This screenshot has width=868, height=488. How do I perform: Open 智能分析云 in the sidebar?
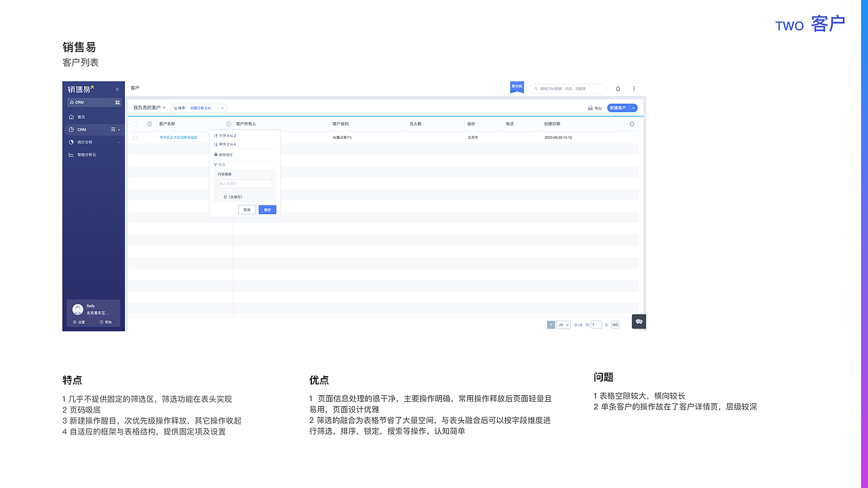click(82, 155)
